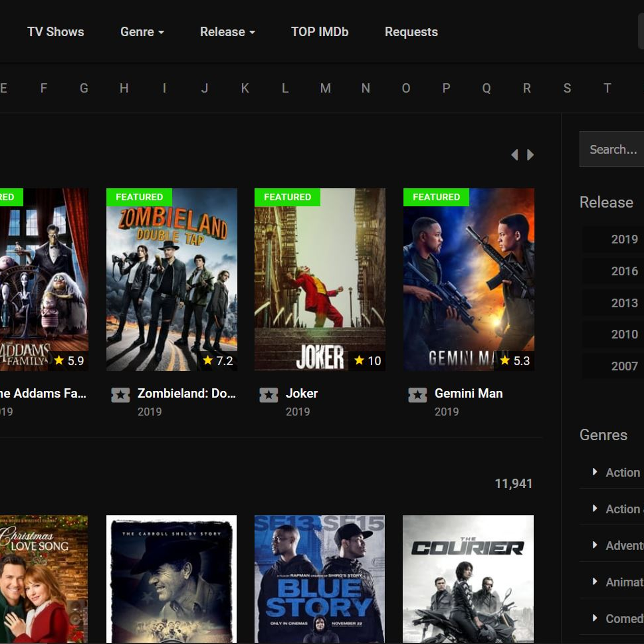Viewport: 644px width, 644px height.
Task: Select release year 2016 in sidebar
Action: pyautogui.click(x=624, y=271)
